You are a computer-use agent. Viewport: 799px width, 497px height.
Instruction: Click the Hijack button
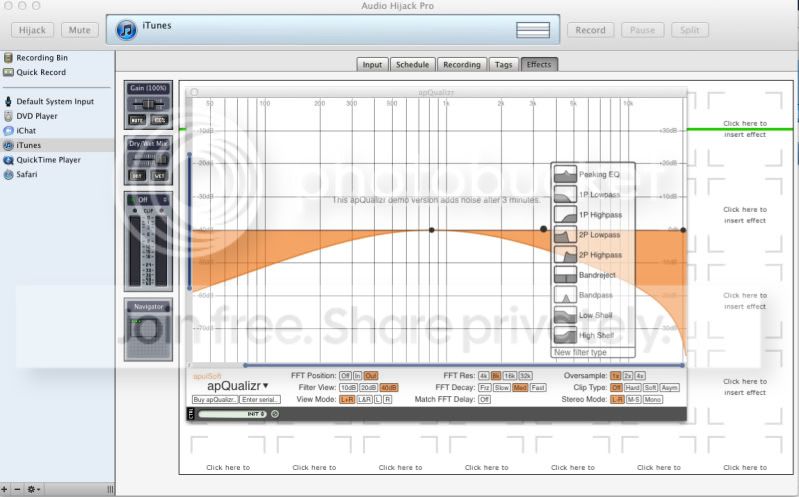(x=32, y=30)
